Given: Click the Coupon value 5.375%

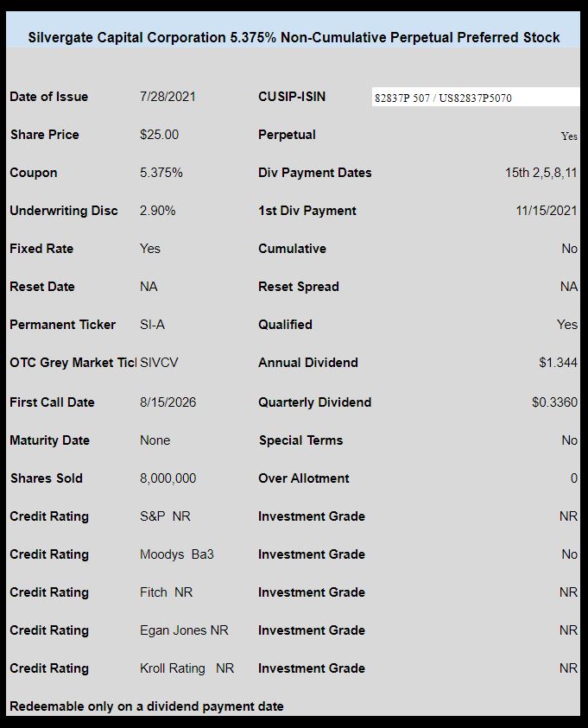Looking at the screenshot, I should click(161, 173).
